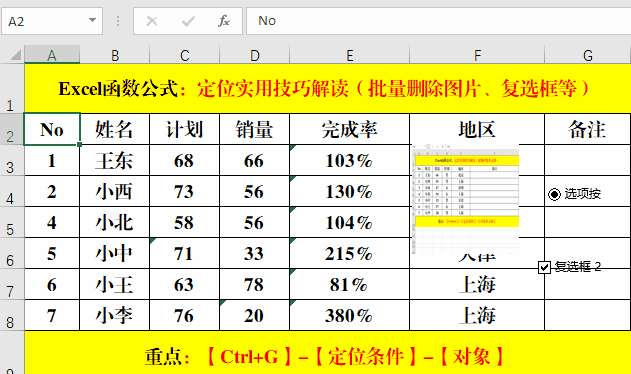Click the select-all triangle corner
This screenshot has height=374, width=631.
(x=15, y=55)
